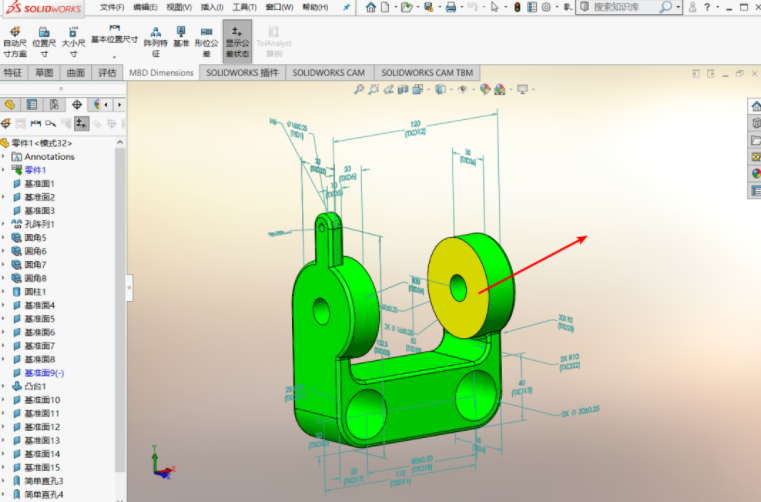761x502 pixels.
Task: Open the 基本位置尺寸 dropdown arrow
Action: pos(115,57)
